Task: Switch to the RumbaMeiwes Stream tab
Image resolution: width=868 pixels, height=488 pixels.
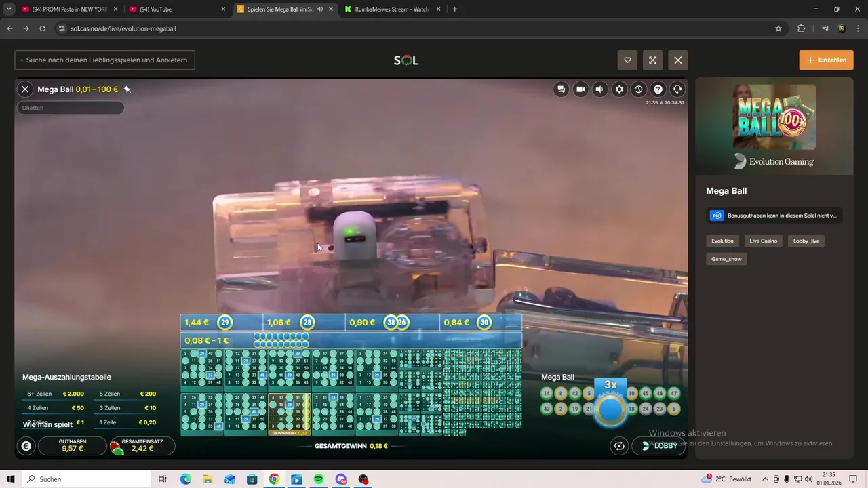Action: tap(391, 9)
